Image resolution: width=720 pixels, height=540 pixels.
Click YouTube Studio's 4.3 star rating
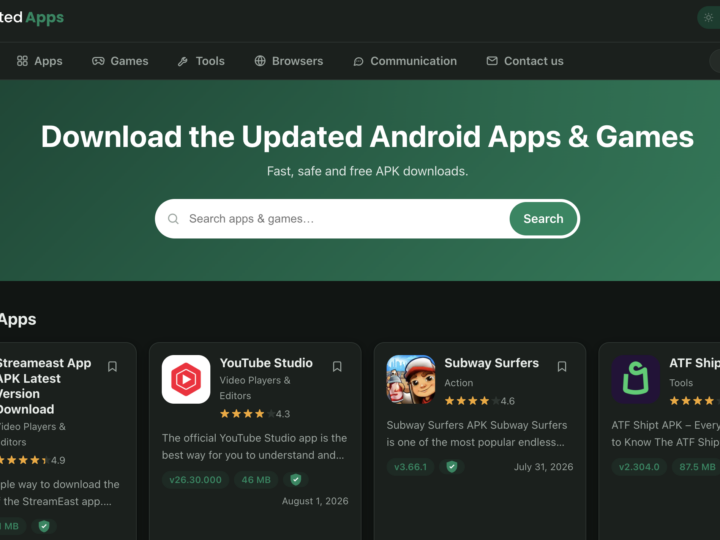(255, 414)
